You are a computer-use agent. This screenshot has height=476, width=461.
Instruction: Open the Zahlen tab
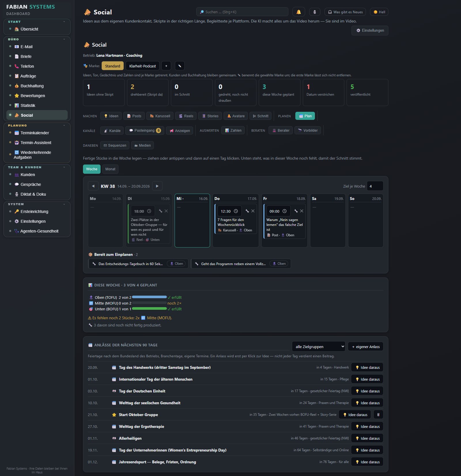(x=233, y=131)
